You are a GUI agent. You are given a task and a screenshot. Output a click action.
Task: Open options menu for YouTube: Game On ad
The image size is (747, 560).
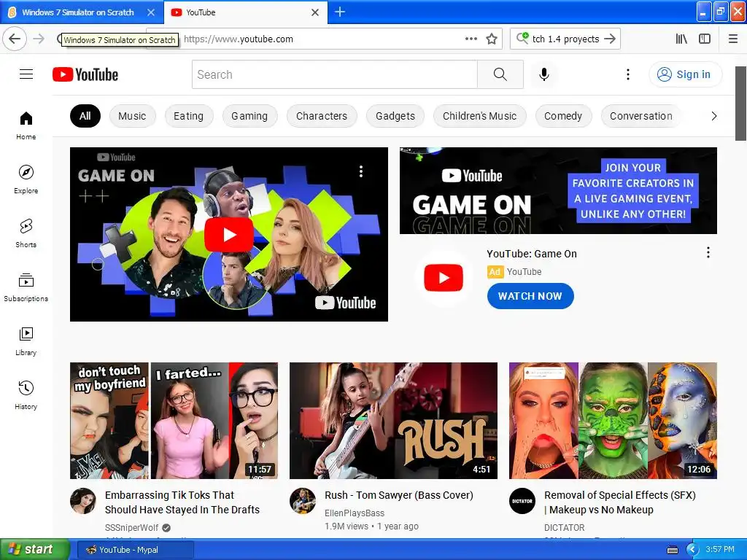click(708, 252)
